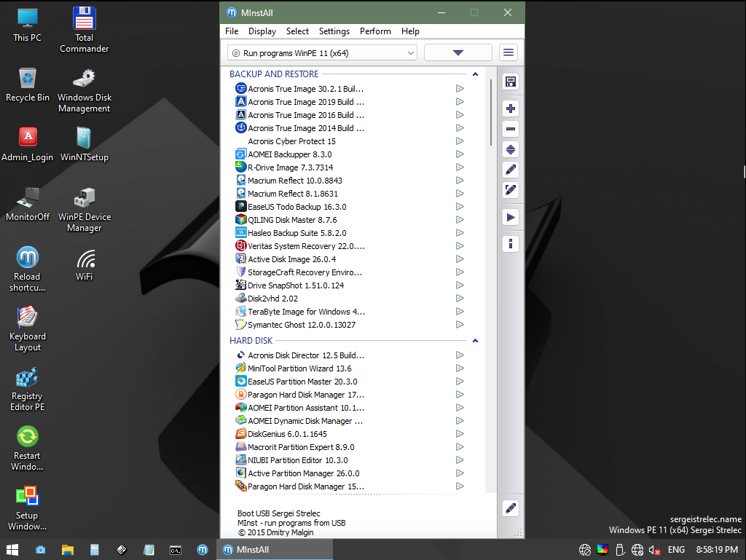
Task: Open the Run programs WinPE 11 dropdown
Action: pos(322,52)
